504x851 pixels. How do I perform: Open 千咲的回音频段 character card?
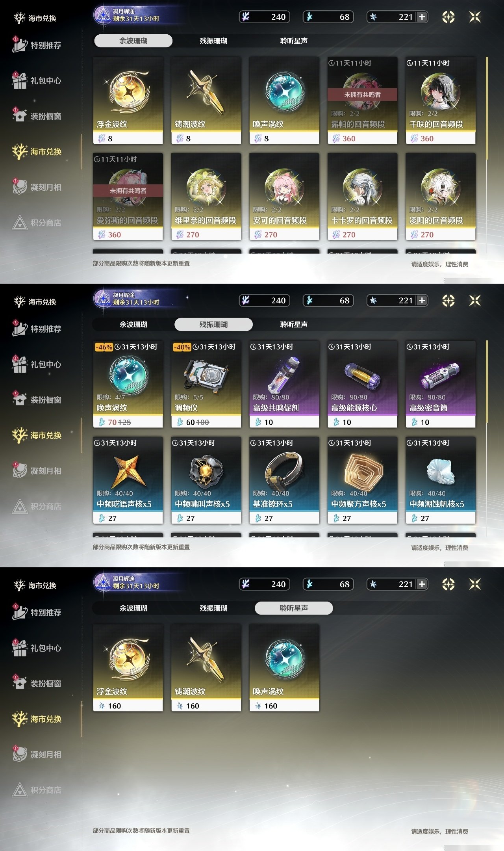441,100
